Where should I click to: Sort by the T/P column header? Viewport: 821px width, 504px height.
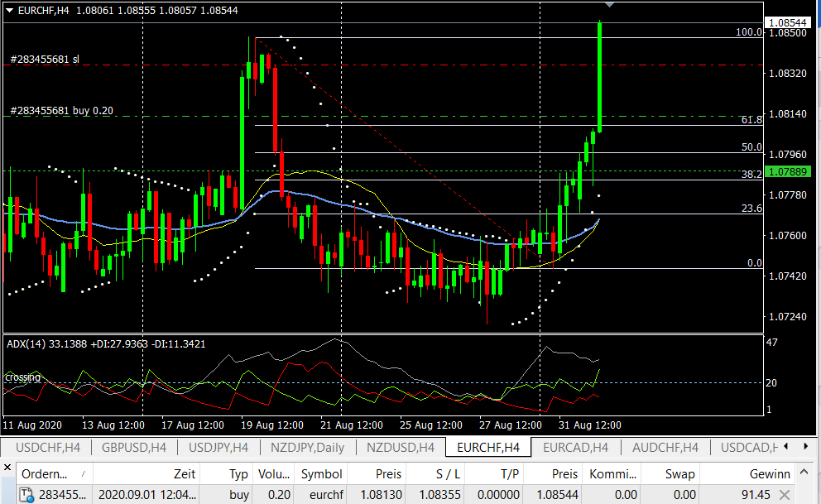coord(494,474)
